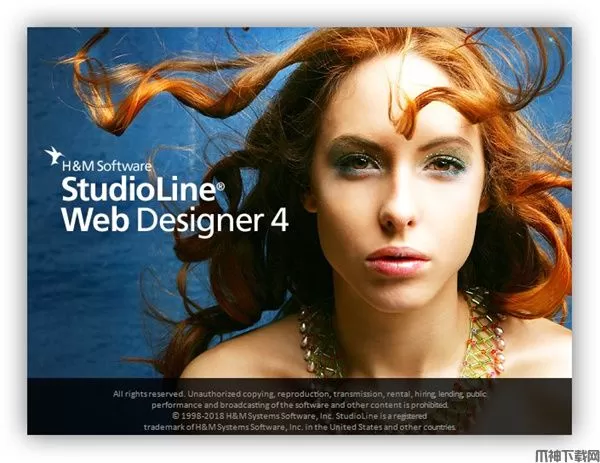Click the 'trademark of H&M Systems Software' line
This screenshot has height=463, width=600.
point(300,427)
